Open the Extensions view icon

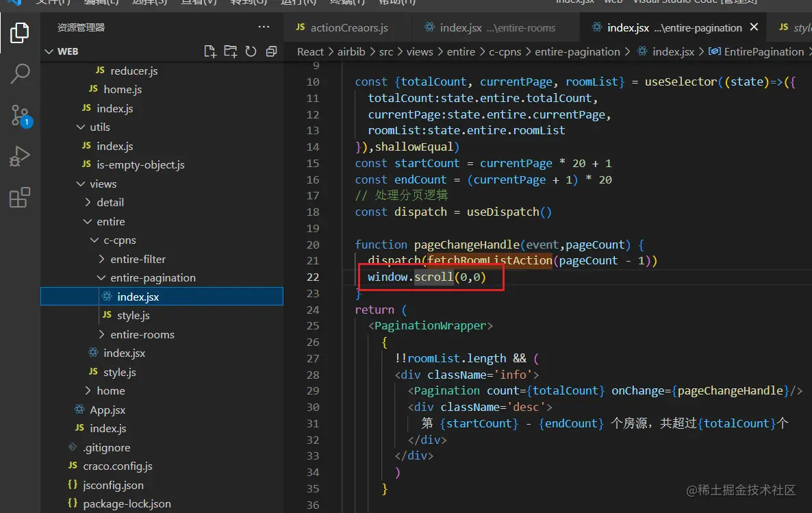point(20,198)
